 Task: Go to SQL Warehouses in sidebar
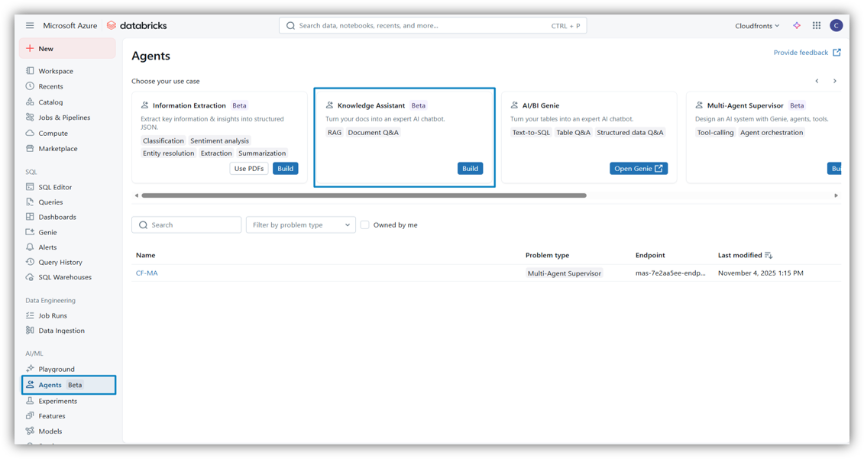coord(64,277)
